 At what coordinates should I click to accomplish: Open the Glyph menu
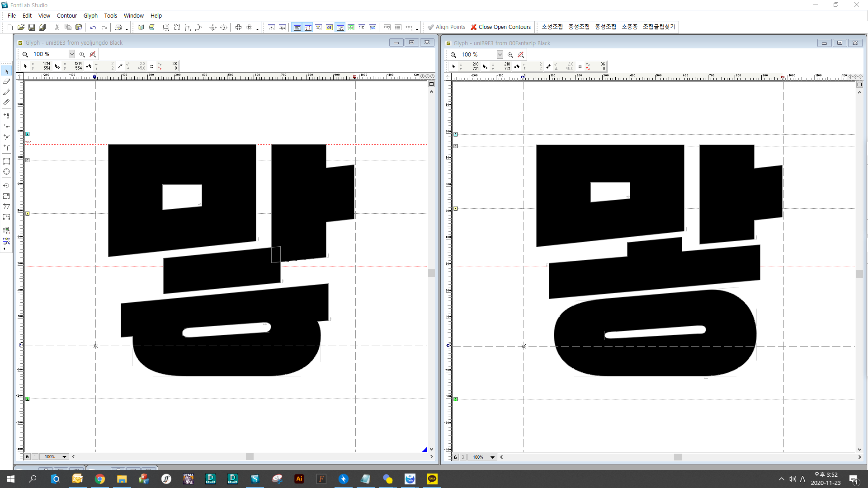90,15
